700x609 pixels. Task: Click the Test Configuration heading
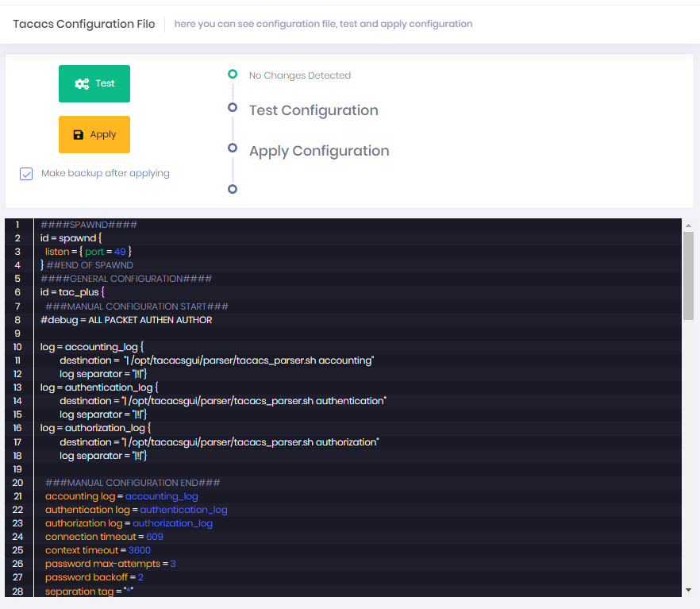click(x=313, y=110)
